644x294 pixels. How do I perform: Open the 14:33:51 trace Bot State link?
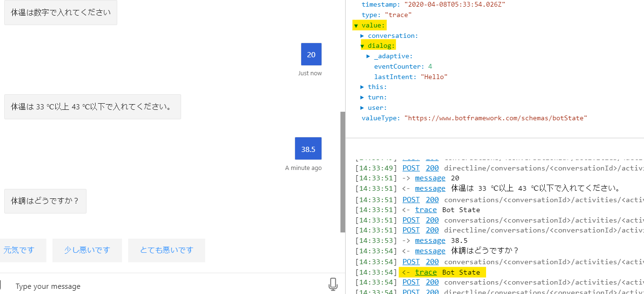426,210
